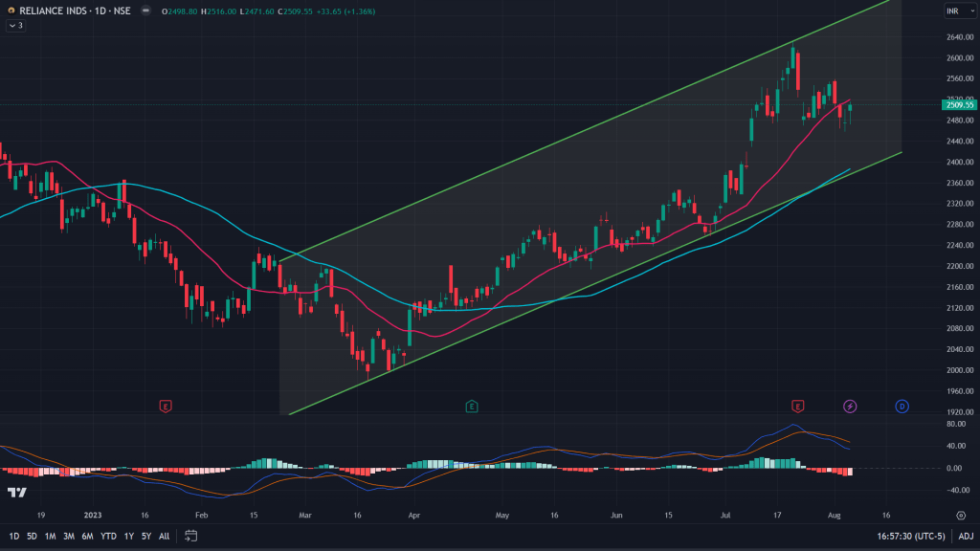Screen dimensions: 980x551
Task: Switch to the YTD time range
Action: tap(108, 537)
